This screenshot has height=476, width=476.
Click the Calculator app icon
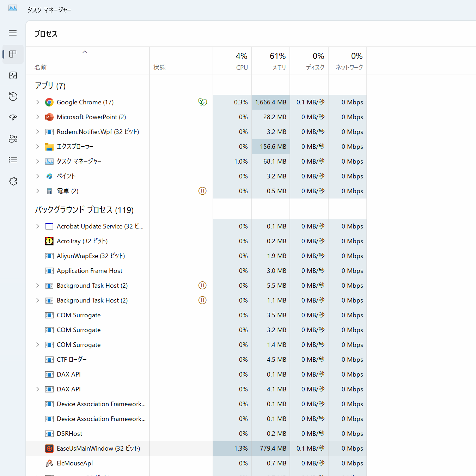[x=49, y=191]
